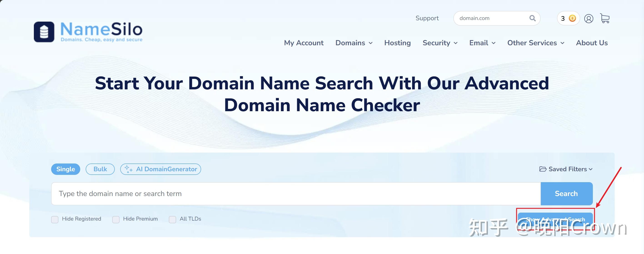644x254 pixels.
Task: Switch to the Bulk search tab
Action: tap(100, 169)
